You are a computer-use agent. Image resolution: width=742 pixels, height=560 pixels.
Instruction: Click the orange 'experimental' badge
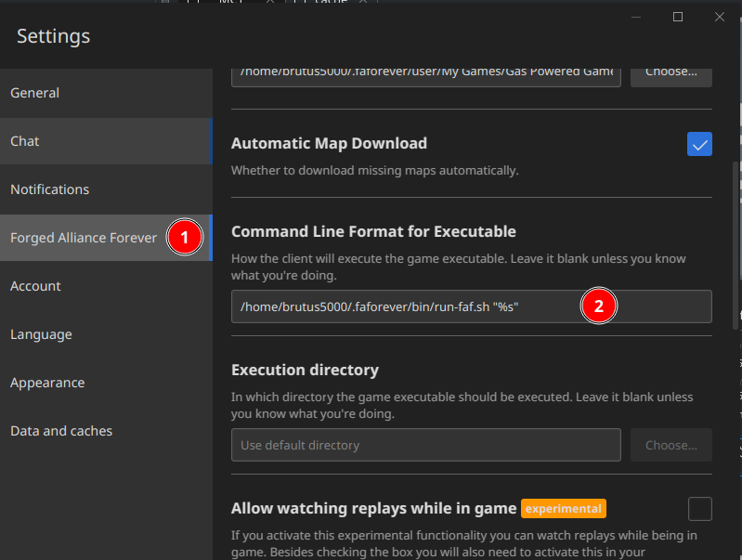pyautogui.click(x=563, y=509)
